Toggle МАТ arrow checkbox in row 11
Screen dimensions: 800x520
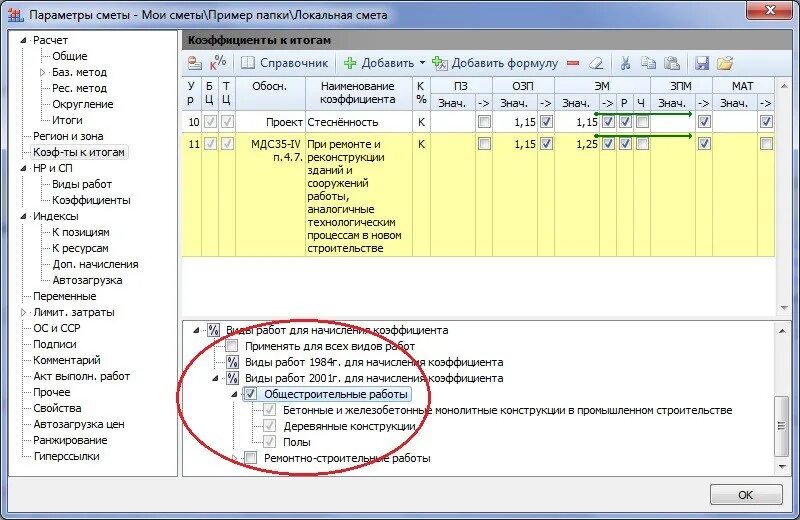pyautogui.click(x=766, y=144)
